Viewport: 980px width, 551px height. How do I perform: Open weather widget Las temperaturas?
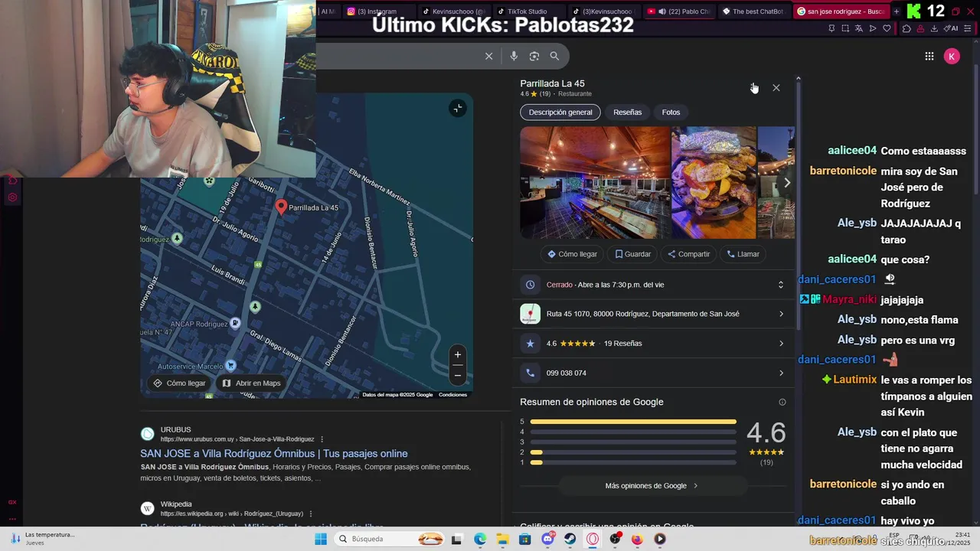click(x=42, y=539)
